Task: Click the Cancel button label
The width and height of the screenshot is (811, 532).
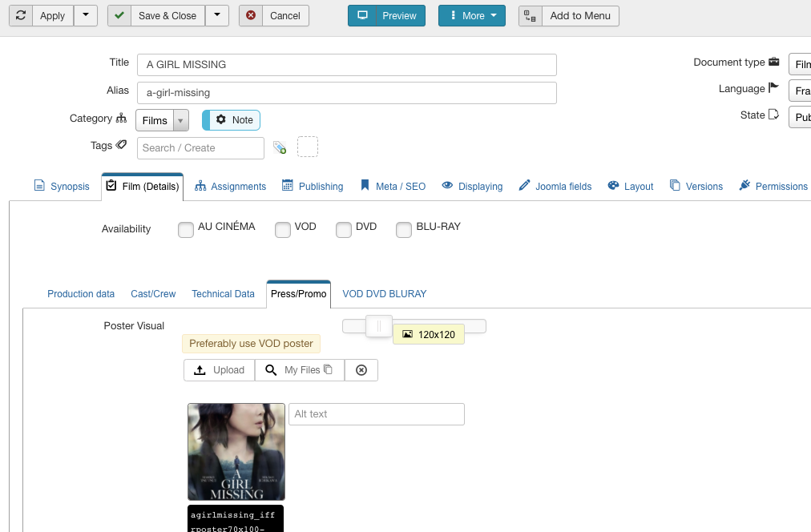Action: pyautogui.click(x=285, y=15)
